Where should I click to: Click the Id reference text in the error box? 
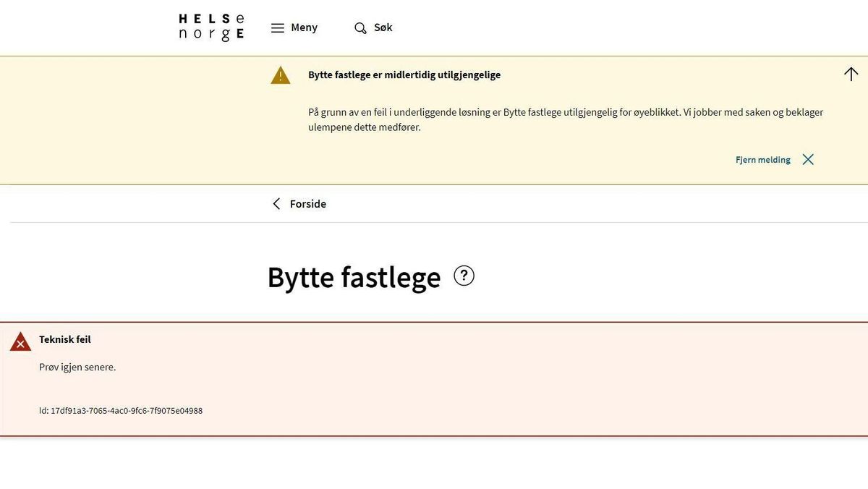[x=121, y=410]
